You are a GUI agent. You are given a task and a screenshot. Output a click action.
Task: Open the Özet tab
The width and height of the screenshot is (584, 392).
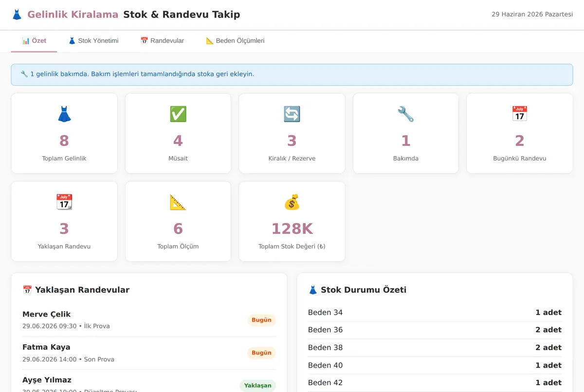(34, 41)
